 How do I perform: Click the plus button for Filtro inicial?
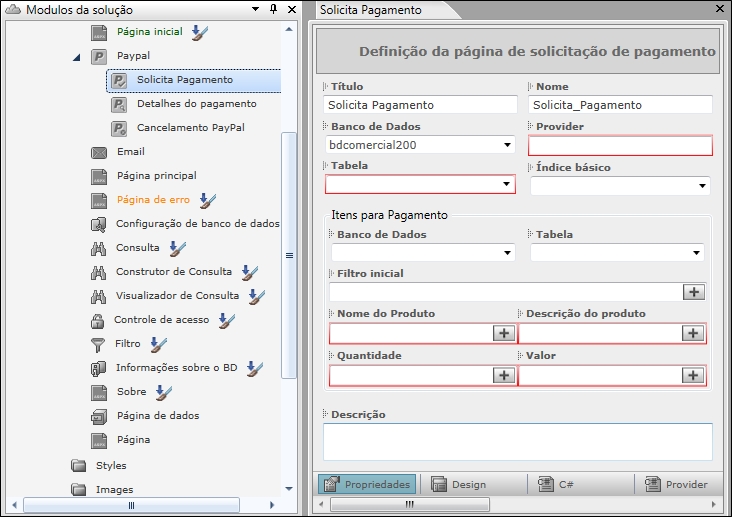tap(694, 292)
